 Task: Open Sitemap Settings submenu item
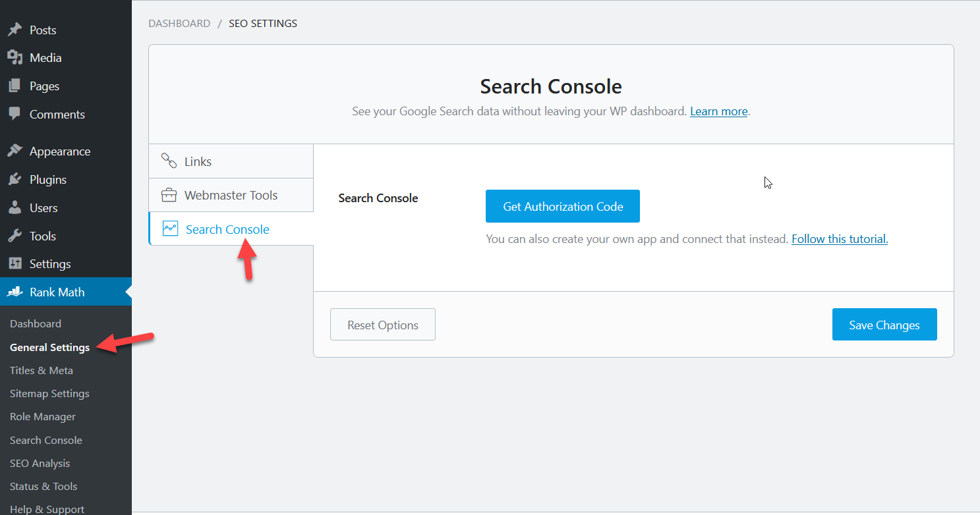point(49,393)
